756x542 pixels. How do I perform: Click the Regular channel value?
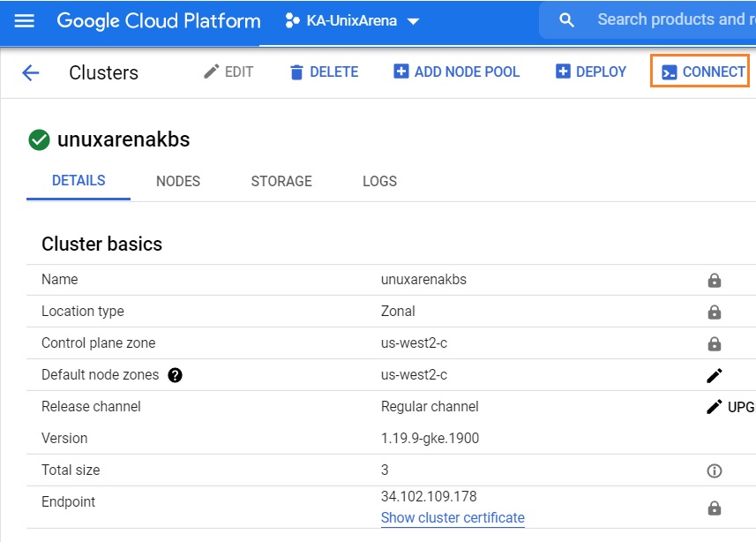[430, 406]
